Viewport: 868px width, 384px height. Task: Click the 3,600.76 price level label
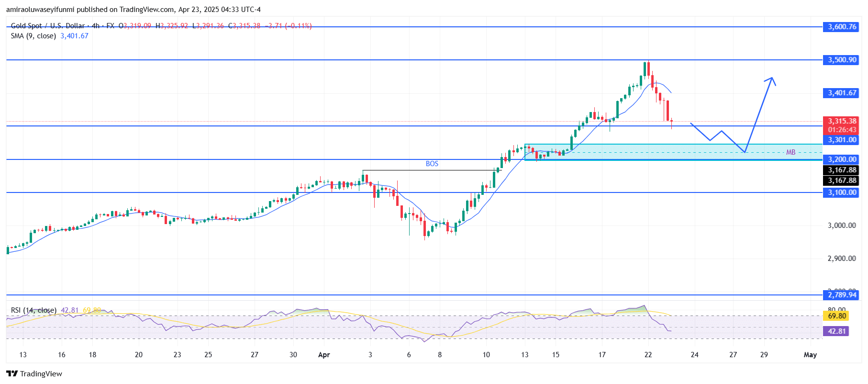tap(842, 27)
